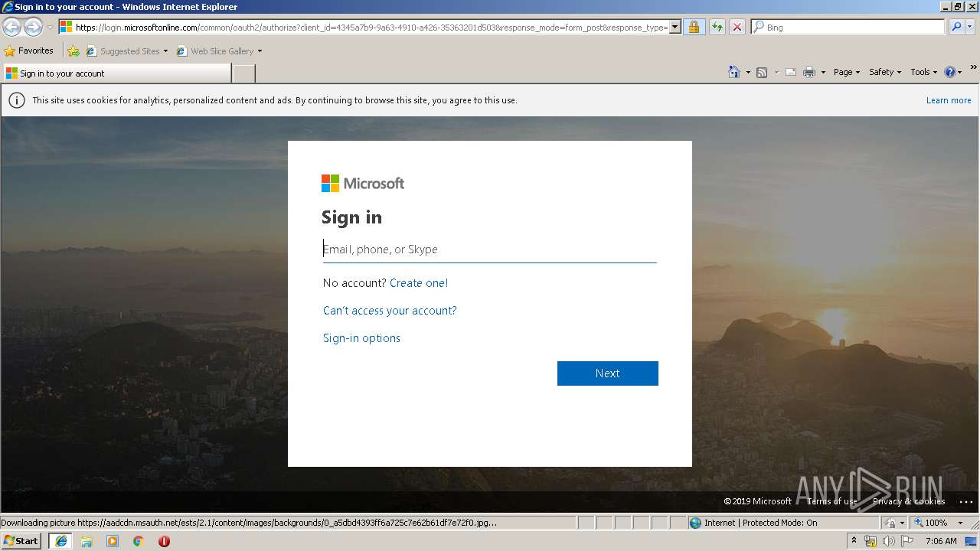Click the Bing search box
Screen dimensions: 980x551
pos(848,27)
